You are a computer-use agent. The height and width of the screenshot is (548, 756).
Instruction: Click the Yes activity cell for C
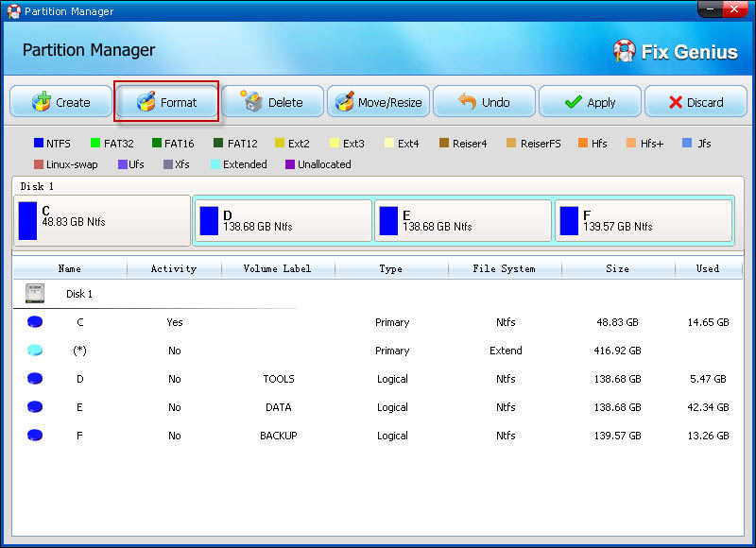[175, 322]
